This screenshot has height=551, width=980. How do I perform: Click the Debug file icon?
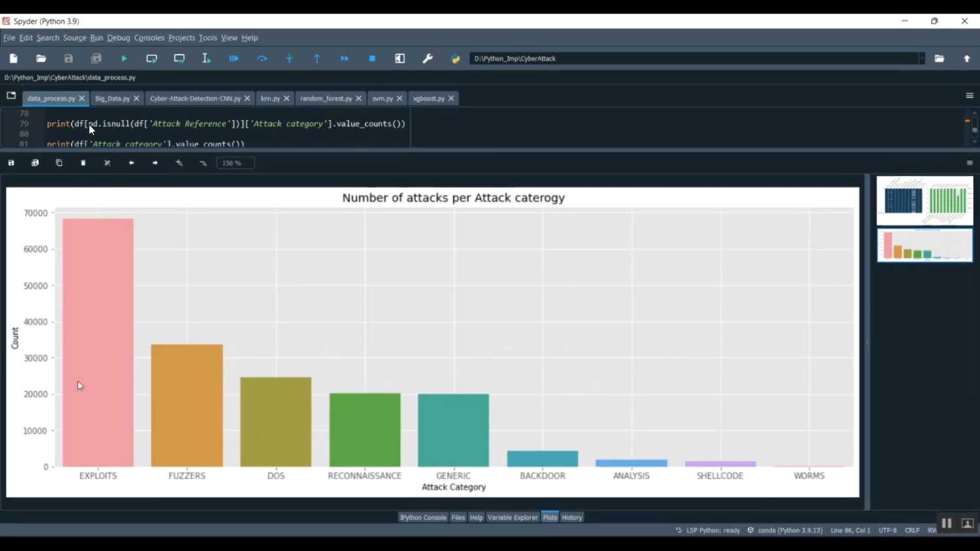click(x=234, y=59)
